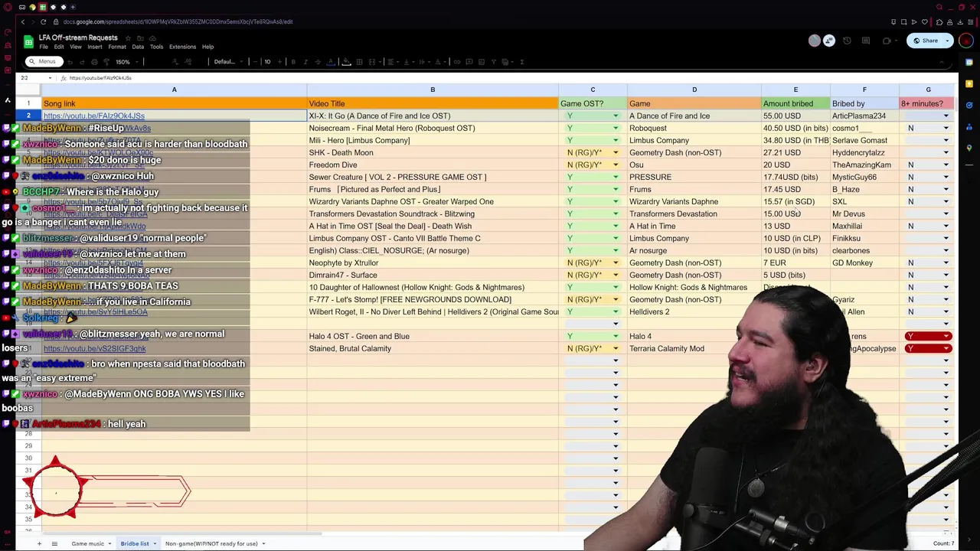Open the Fill color picker
Viewport: 980px width, 551px height.
click(346, 62)
